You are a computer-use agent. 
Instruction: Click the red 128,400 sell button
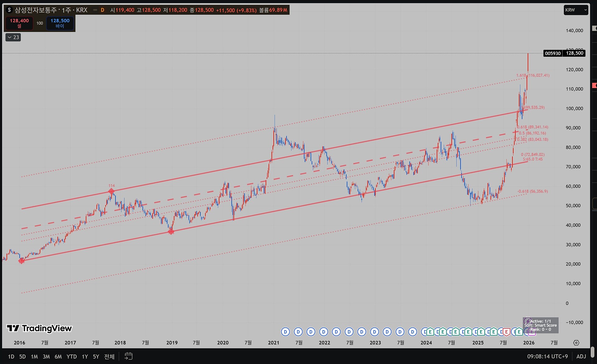(19, 23)
